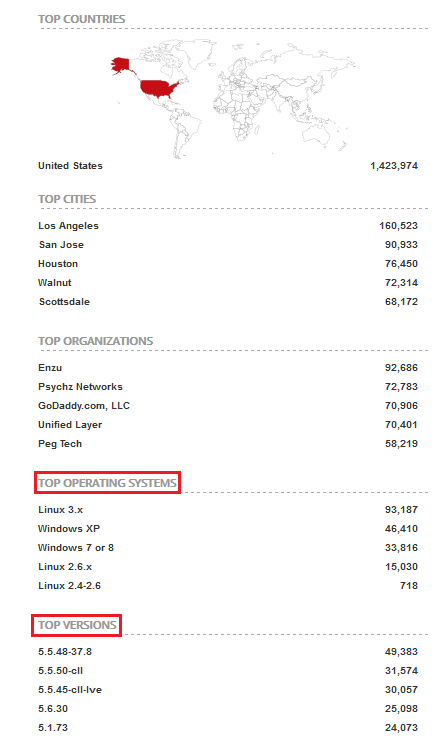Click Windows 7 or 8 entry
Image resolution: width=439 pixels, height=745 pixels.
coord(76,548)
